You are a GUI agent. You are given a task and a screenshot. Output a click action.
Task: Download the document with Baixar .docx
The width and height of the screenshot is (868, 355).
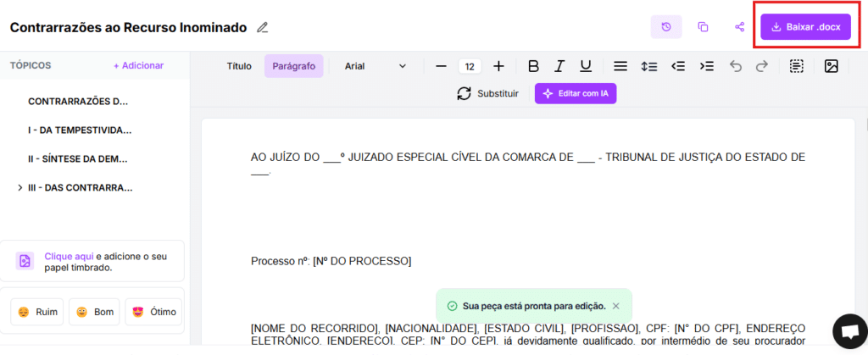point(805,26)
